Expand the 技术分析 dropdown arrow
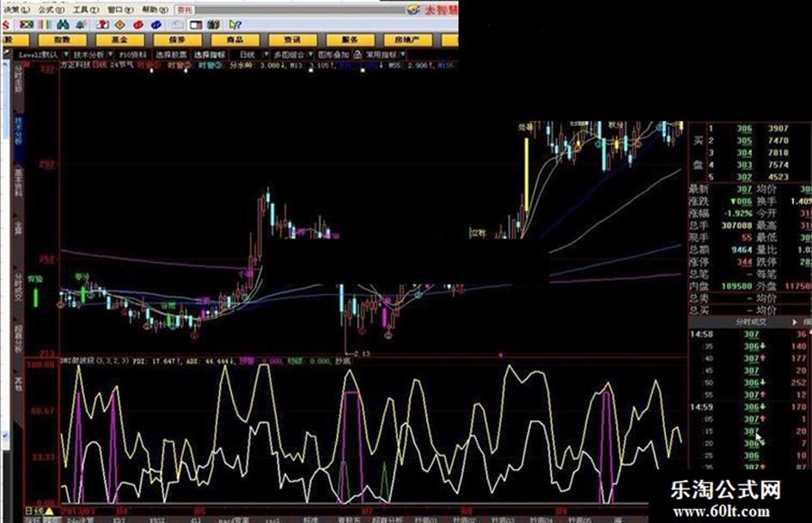The image size is (812, 523). pos(110,54)
